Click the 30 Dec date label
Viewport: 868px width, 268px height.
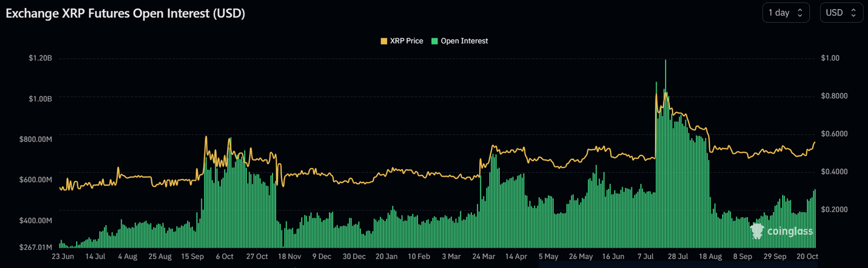click(355, 257)
